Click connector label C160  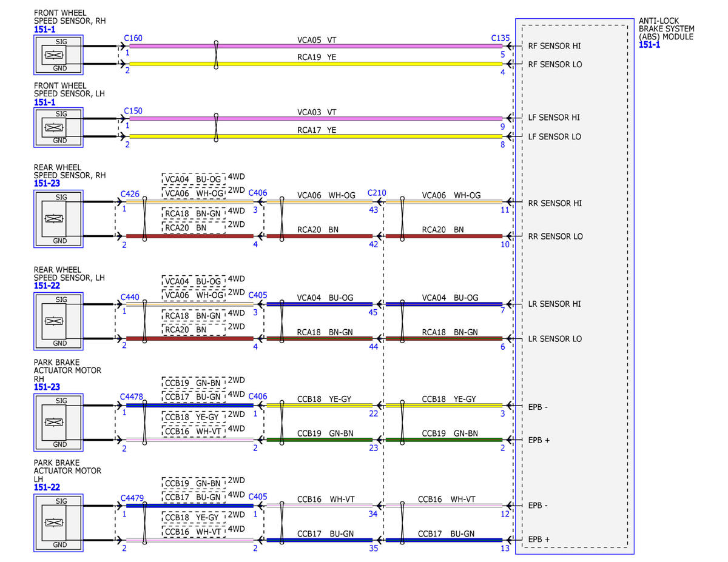point(133,38)
